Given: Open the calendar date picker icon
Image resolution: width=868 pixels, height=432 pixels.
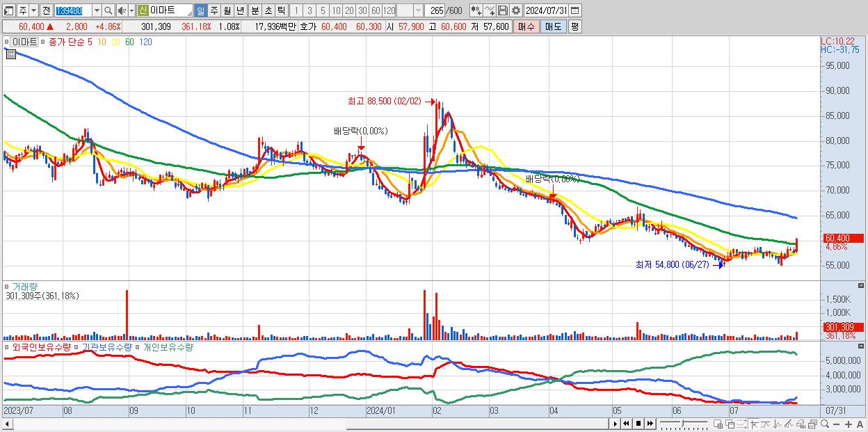Looking at the screenshot, I should pyautogui.click(x=575, y=10).
